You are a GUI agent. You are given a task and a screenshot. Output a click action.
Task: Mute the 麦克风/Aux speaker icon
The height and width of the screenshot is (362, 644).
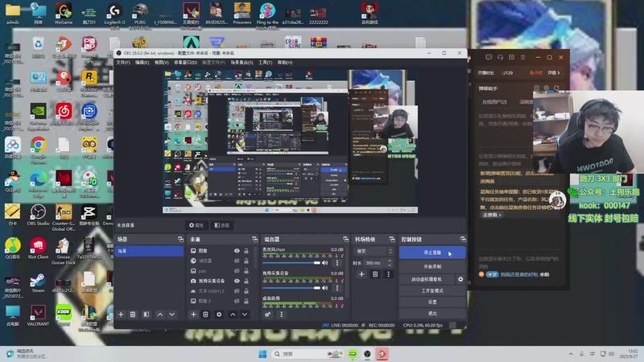325,263
